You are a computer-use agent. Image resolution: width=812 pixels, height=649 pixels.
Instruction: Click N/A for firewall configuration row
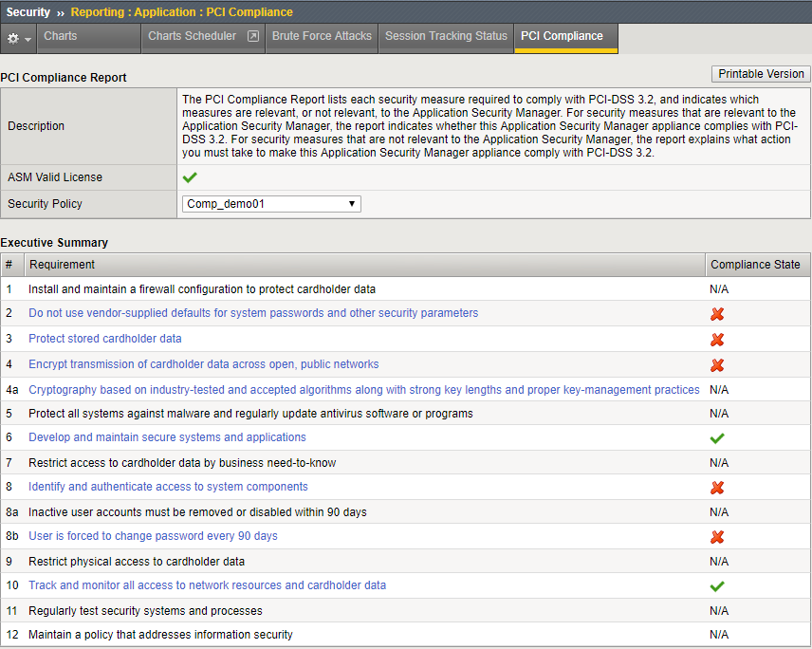pyautogui.click(x=719, y=289)
